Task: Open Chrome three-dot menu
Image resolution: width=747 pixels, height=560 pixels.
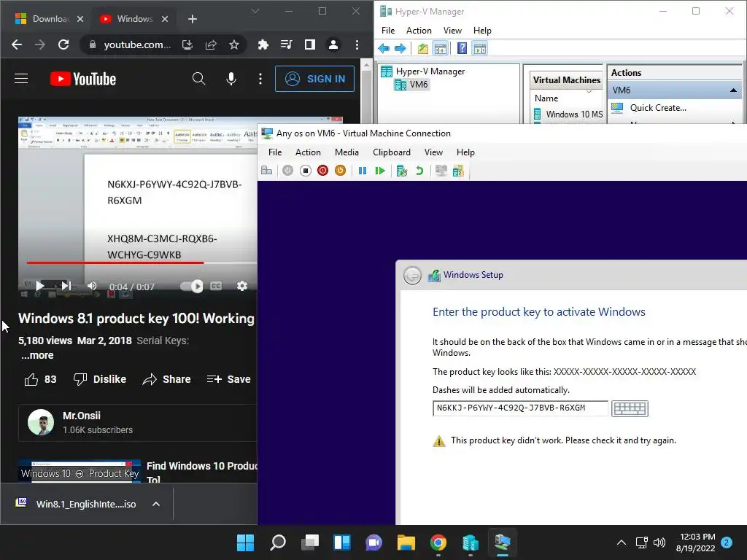Action: pyautogui.click(x=357, y=44)
